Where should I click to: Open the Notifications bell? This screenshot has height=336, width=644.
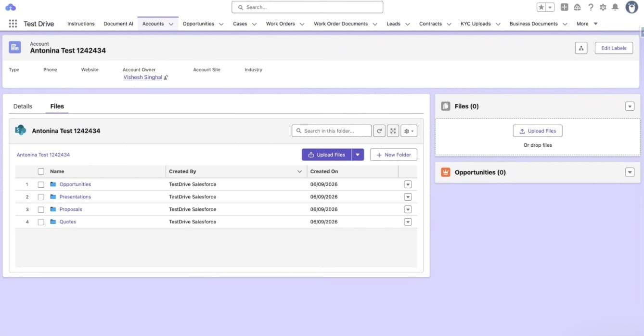pos(615,7)
